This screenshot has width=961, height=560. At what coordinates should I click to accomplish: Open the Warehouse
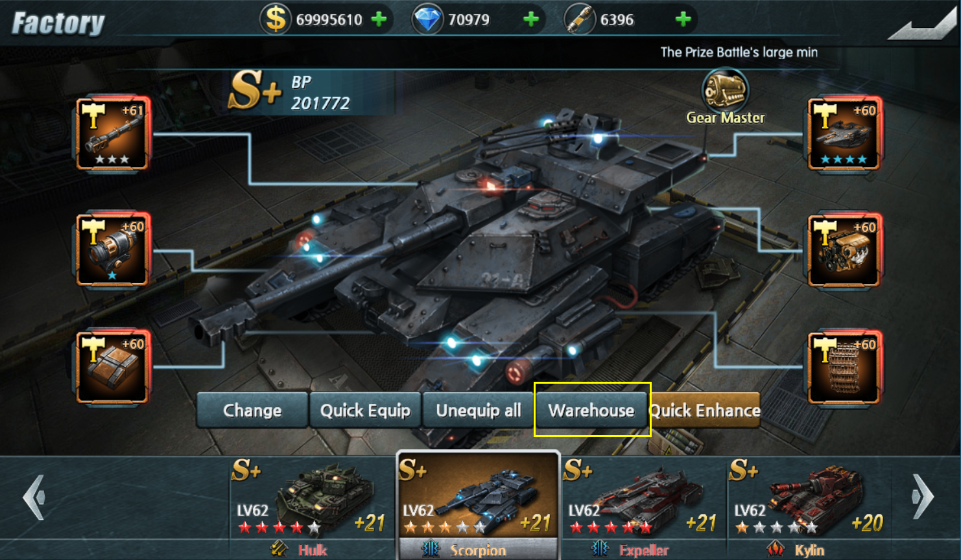pyautogui.click(x=591, y=410)
